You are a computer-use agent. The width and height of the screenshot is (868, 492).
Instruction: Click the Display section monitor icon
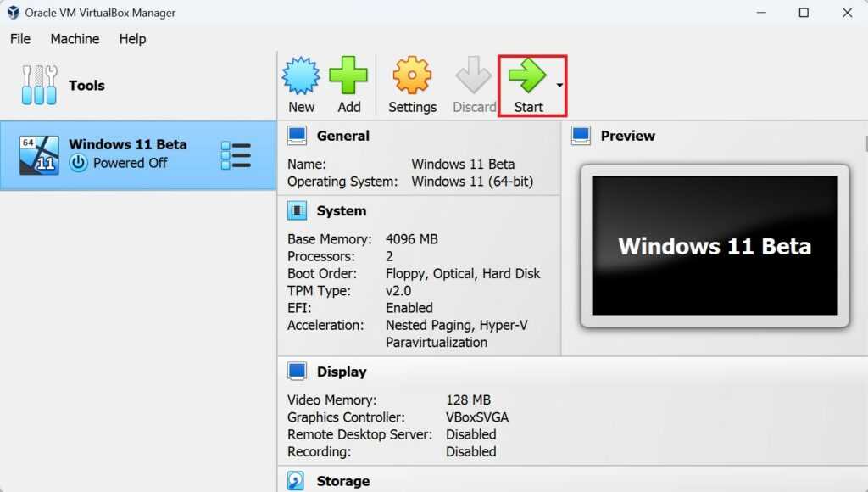coord(297,372)
